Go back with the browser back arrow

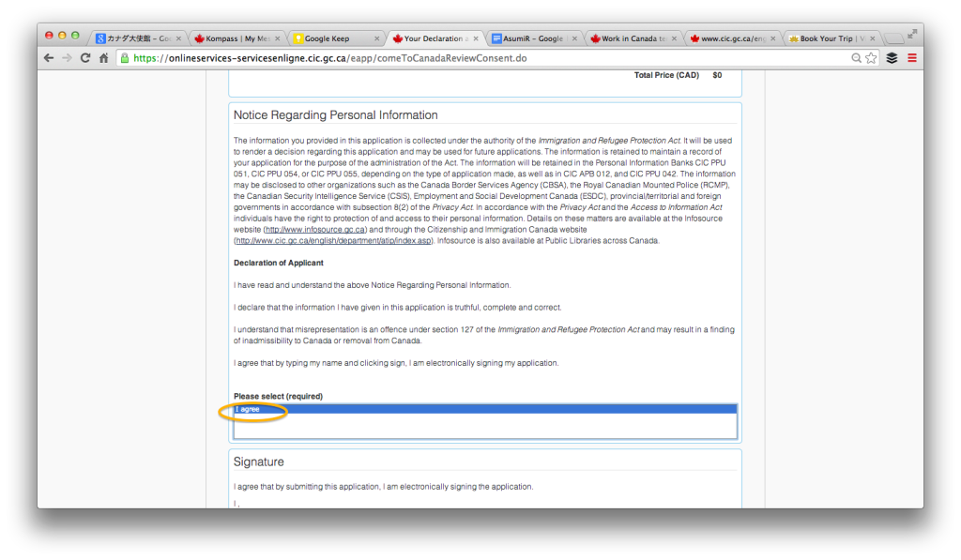pos(49,58)
